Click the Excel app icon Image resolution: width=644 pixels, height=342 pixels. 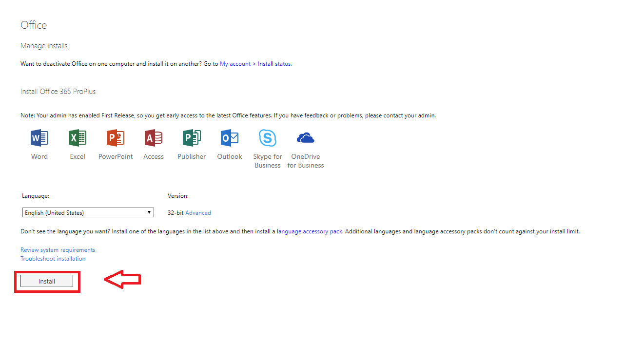click(x=78, y=138)
